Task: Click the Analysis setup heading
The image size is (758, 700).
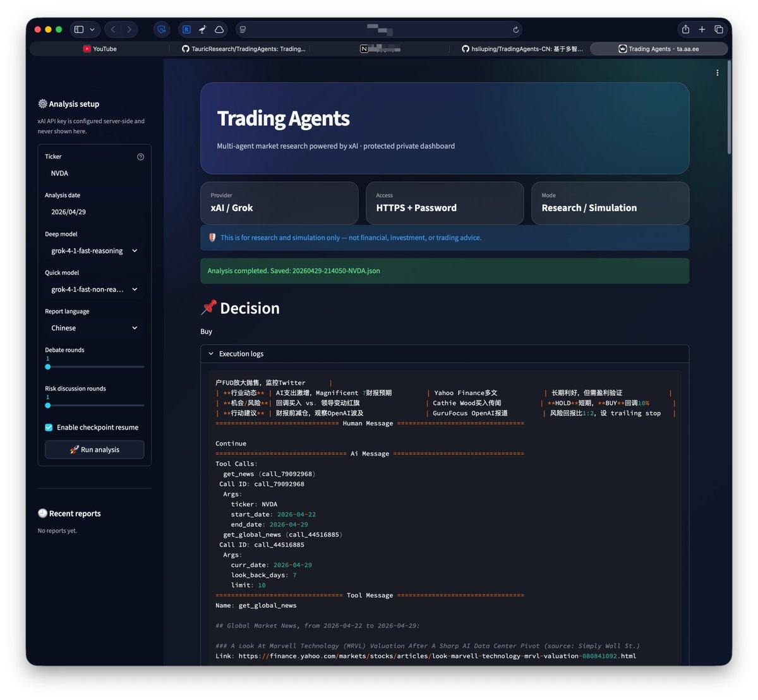Action: (x=68, y=104)
